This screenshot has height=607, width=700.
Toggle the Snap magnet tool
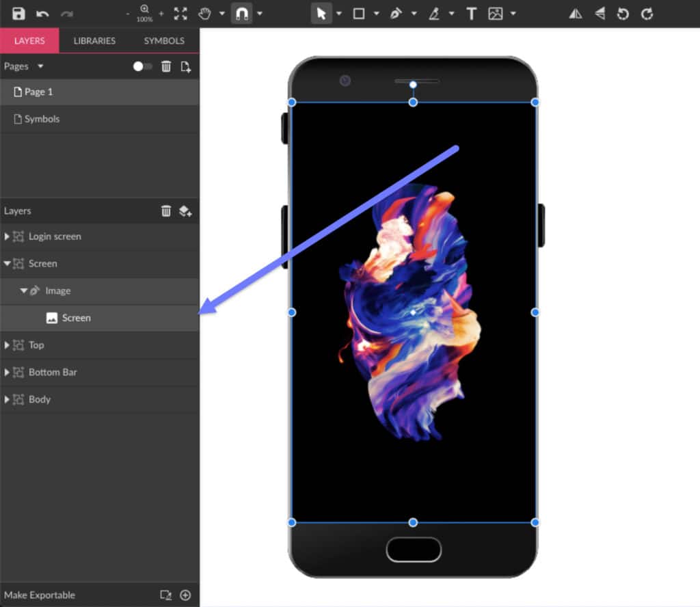tap(241, 14)
